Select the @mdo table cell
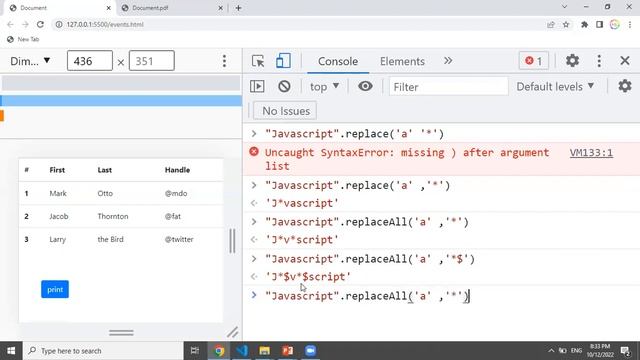640x360 pixels. [176, 193]
